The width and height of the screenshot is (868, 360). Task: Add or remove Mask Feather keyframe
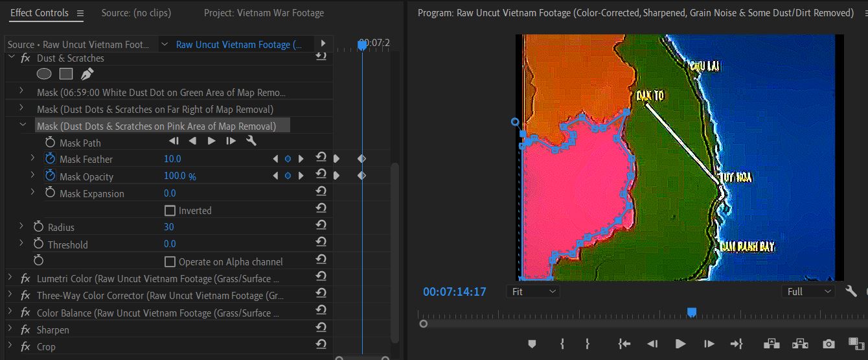(x=288, y=159)
